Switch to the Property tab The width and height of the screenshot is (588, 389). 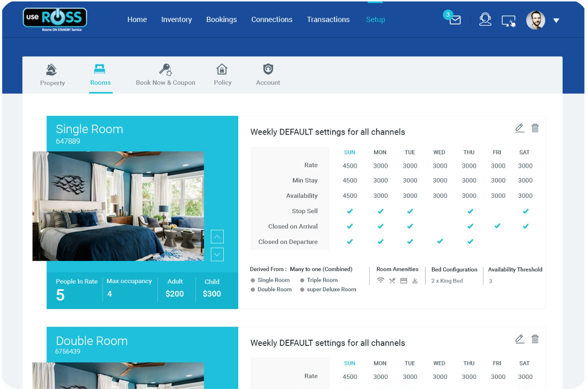click(52, 75)
